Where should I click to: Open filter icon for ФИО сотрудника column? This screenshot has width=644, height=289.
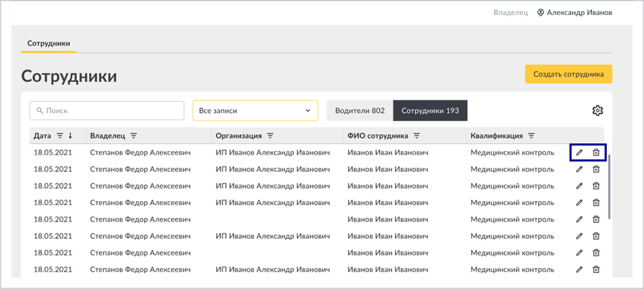point(417,136)
